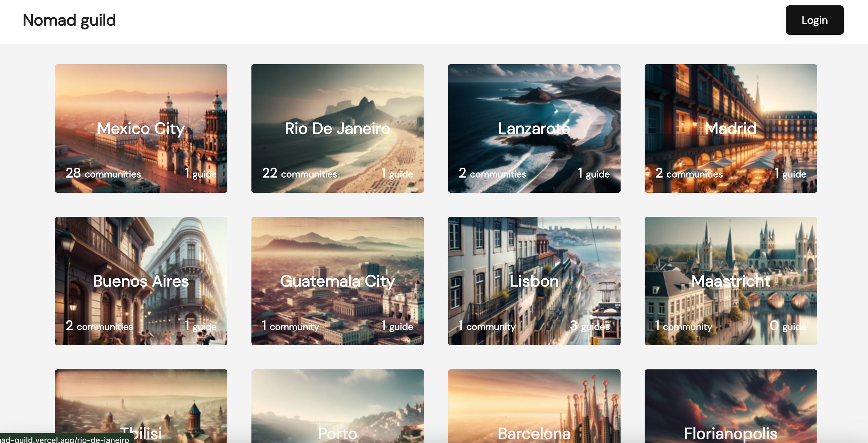The image size is (868, 443).
Task: Click '1 guide' on Guatemala City card
Action: (397, 326)
